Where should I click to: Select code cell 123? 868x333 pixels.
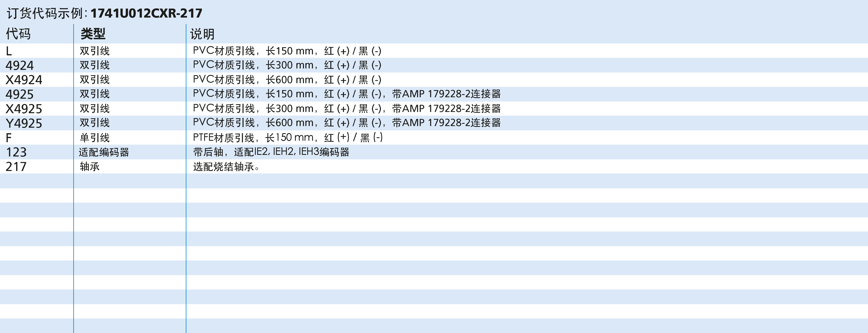click(16, 152)
